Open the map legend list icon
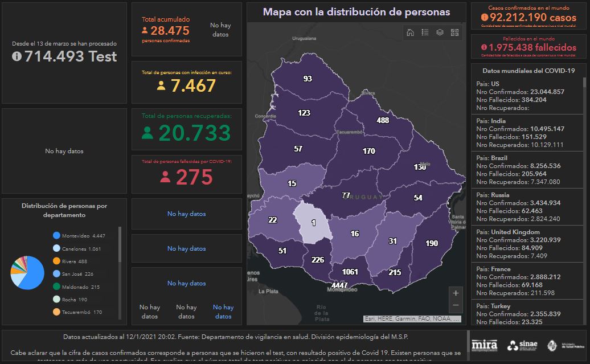This screenshot has height=364, width=590. pyautogui.click(x=425, y=32)
